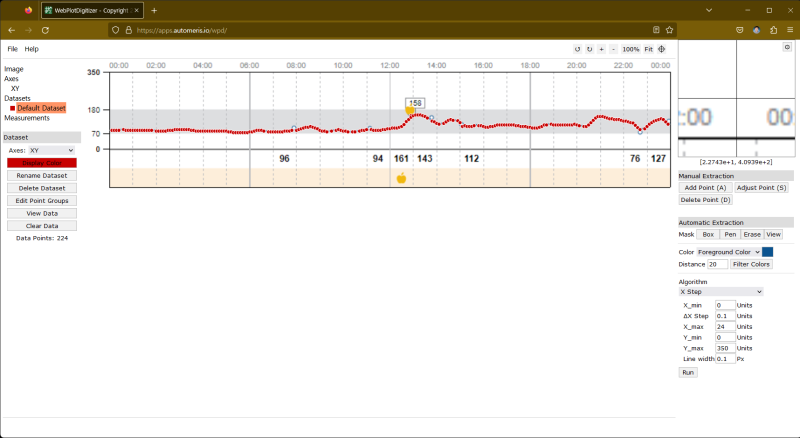800x438 pixels.
Task: Select Image in the tree
Action: 14,69
